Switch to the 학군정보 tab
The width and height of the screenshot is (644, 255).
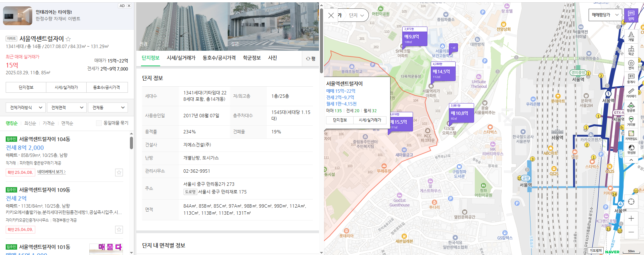coord(252,58)
